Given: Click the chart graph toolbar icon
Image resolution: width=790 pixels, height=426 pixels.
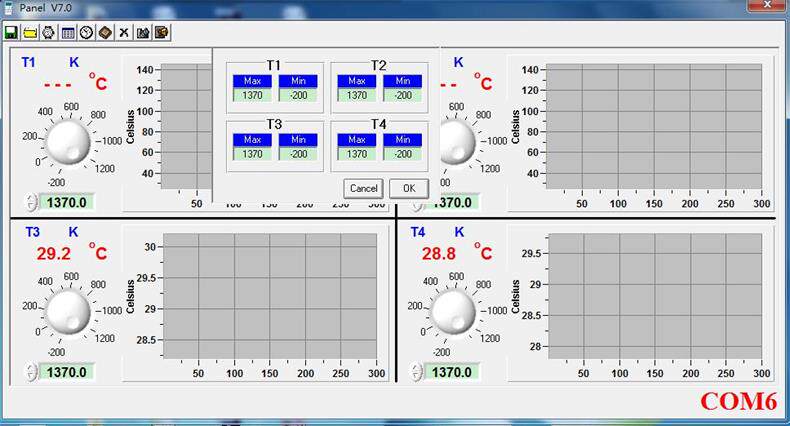Looking at the screenshot, I should [143, 33].
